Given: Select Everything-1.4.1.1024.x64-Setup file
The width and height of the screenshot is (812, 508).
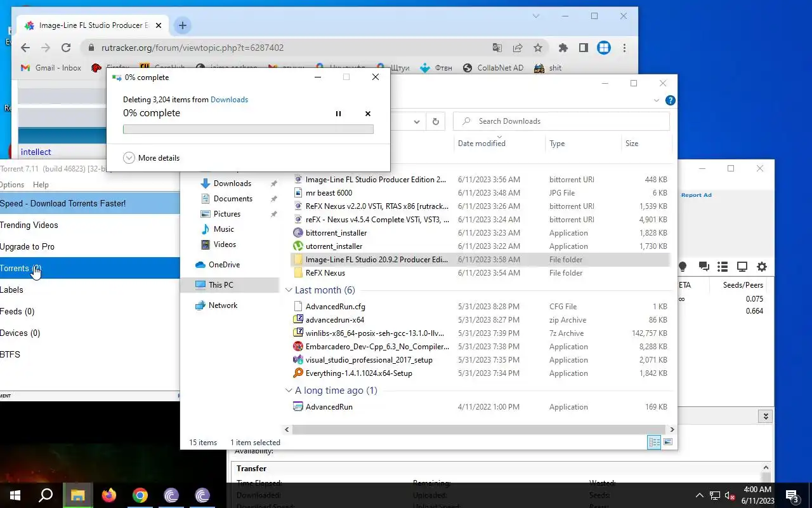Looking at the screenshot, I should point(359,373).
